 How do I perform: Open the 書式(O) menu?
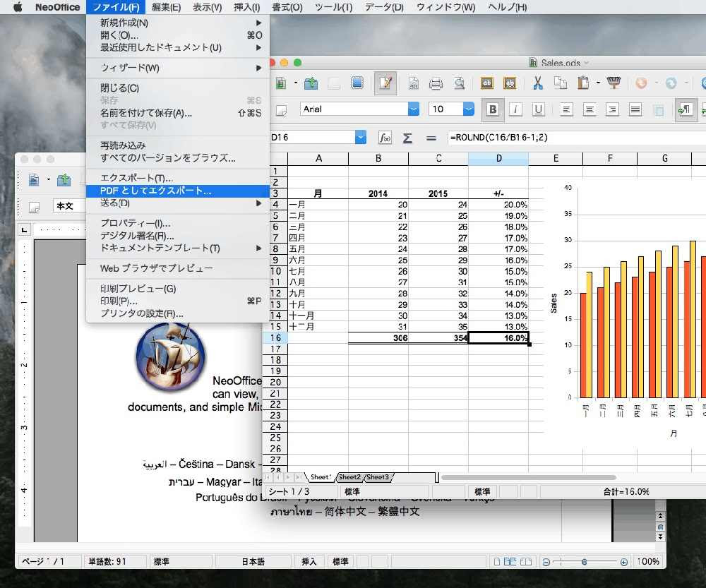[287, 7]
